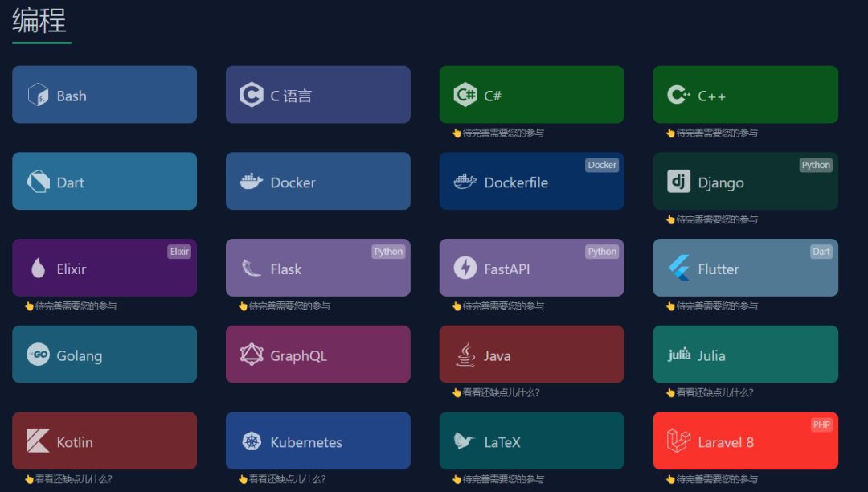Image resolution: width=868 pixels, height=492 pixels.
Task: Open the Flask card
Action: click(x=318, y=268)
